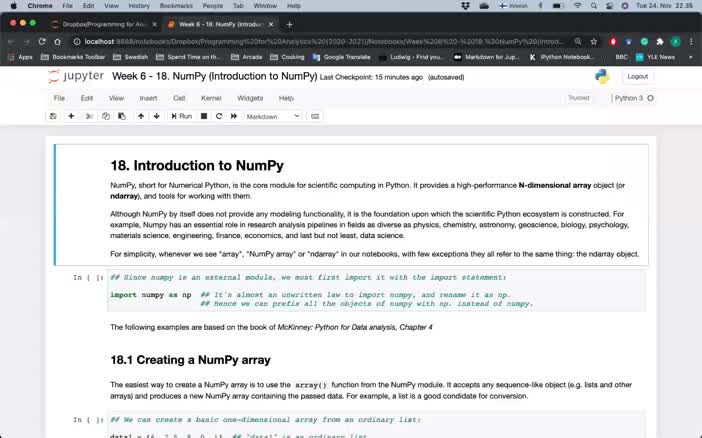Image resolution: width=702 pixels, height=438 pixels.
Task: Open a new browser tab
Action: coord(289,25)
